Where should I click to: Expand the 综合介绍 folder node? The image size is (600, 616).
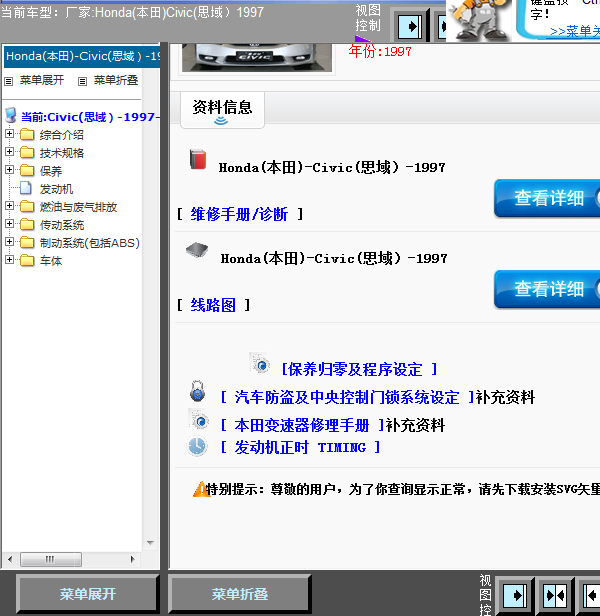pos(9,134)
